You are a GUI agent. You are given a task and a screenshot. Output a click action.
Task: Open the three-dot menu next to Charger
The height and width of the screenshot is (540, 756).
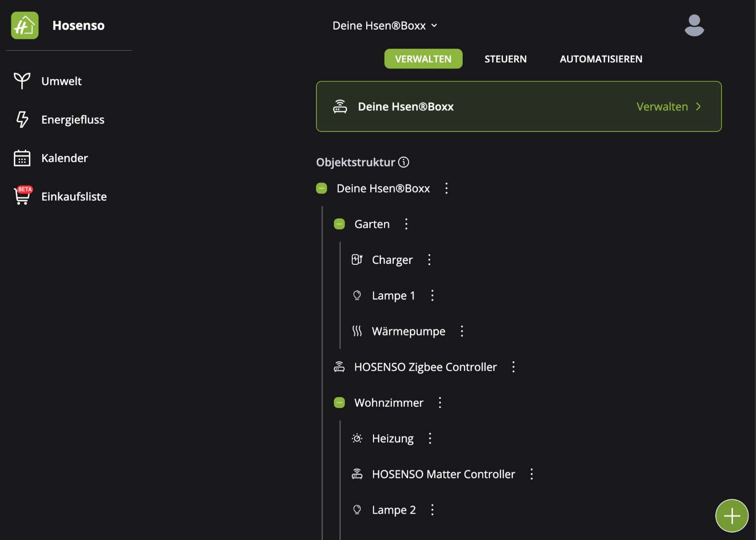click(429, 260)
